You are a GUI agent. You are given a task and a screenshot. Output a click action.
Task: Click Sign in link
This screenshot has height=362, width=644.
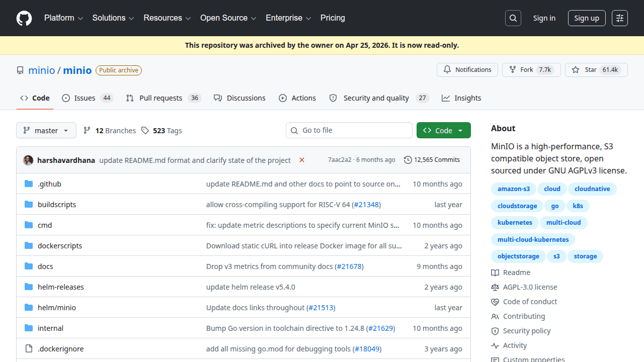pos(544,18)
